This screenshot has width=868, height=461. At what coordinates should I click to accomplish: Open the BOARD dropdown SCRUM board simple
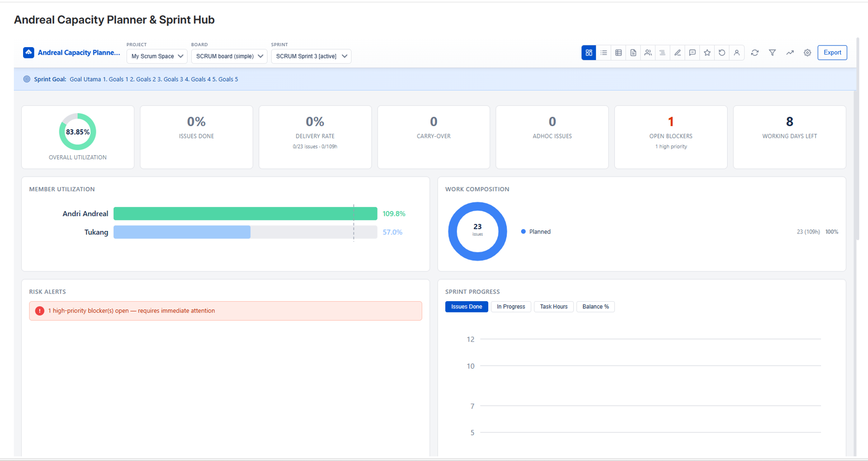coord(229,56)
